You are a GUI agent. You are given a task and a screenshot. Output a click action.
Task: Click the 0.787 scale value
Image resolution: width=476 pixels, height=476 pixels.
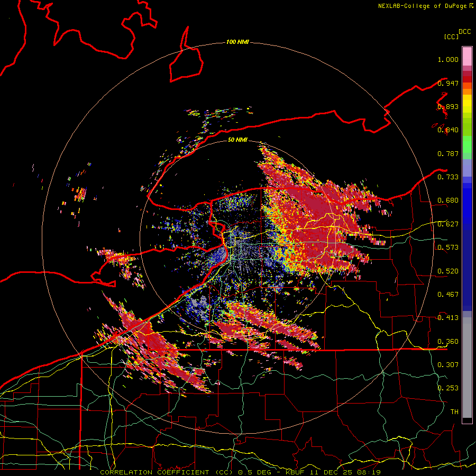pos(448,153)
